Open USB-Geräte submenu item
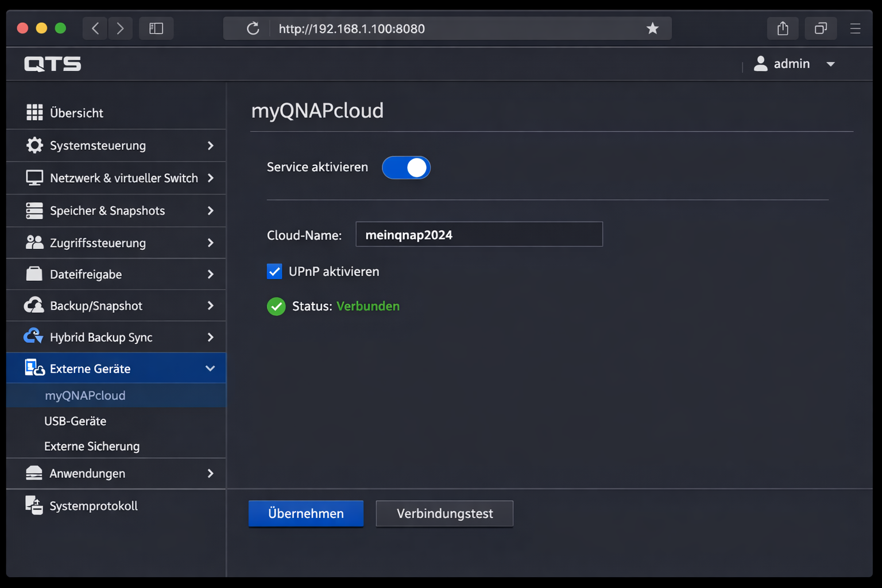The height and width of the screenshot is (588, 882). coord(116,421)
